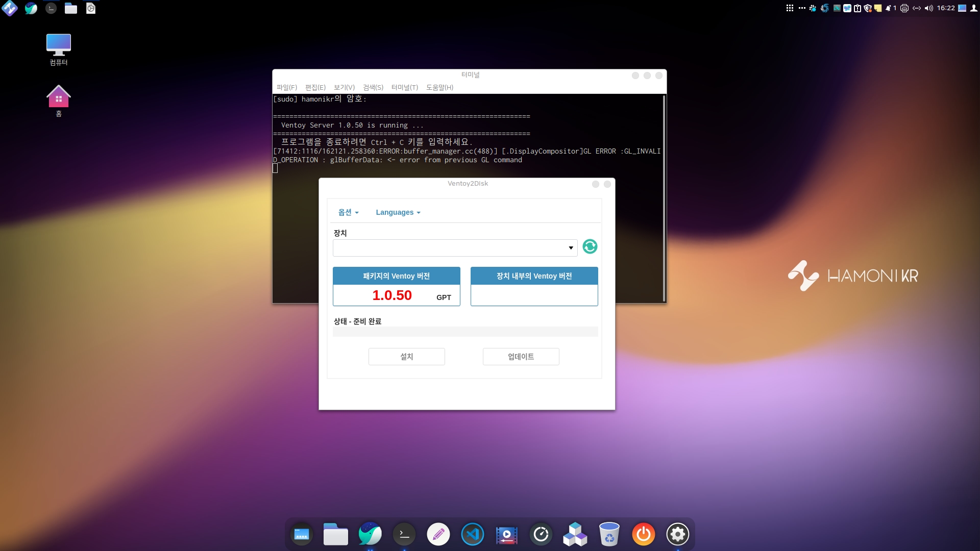Click the 업데이트 update button
Screen dimensions: 980x551
521,357
